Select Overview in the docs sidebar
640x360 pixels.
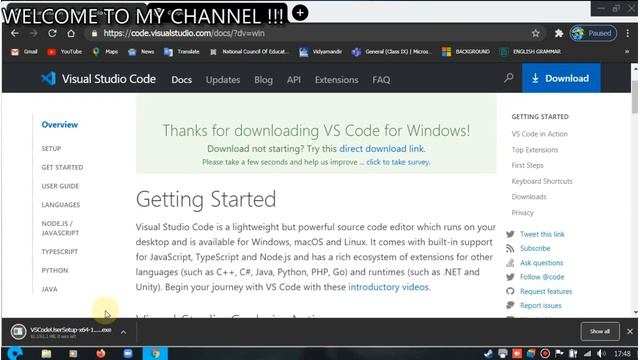point(60,124)
